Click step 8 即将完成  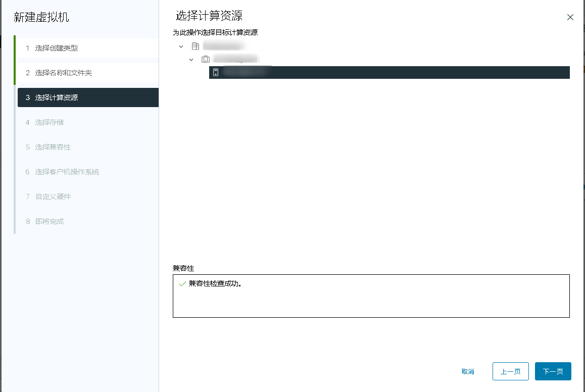tap(50, 221)
